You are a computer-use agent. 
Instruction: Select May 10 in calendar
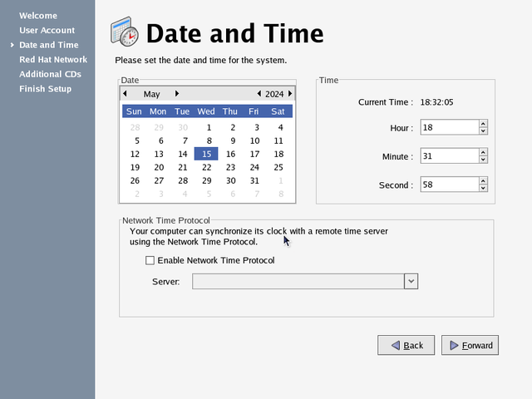254,140
